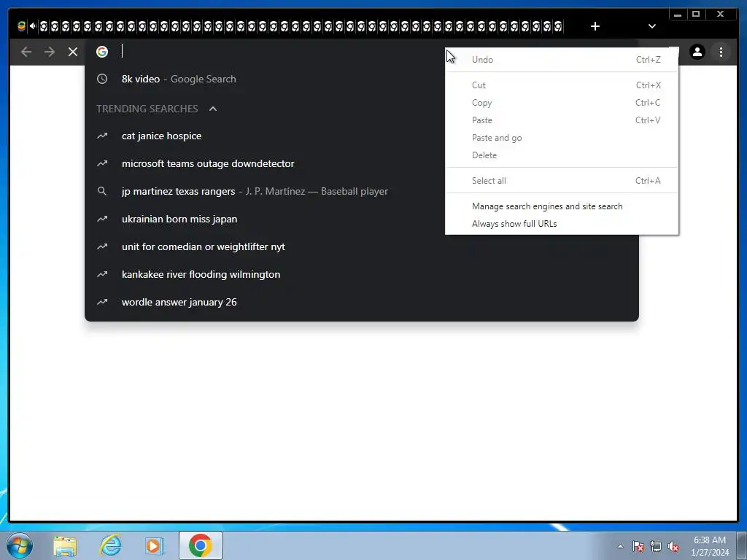Select 'Paste and go' menu entry
This screenshot has width=747, height=560.
click(x=562, y=138)
